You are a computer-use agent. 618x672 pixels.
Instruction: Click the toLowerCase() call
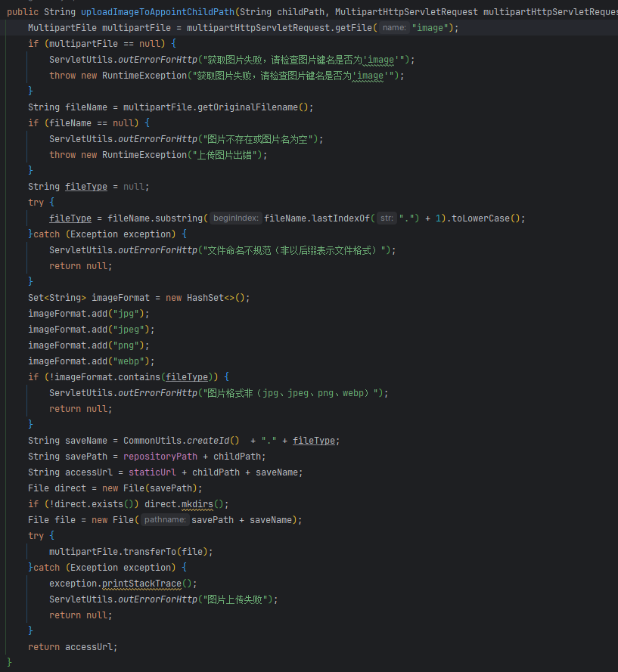(x=486, y=218)
